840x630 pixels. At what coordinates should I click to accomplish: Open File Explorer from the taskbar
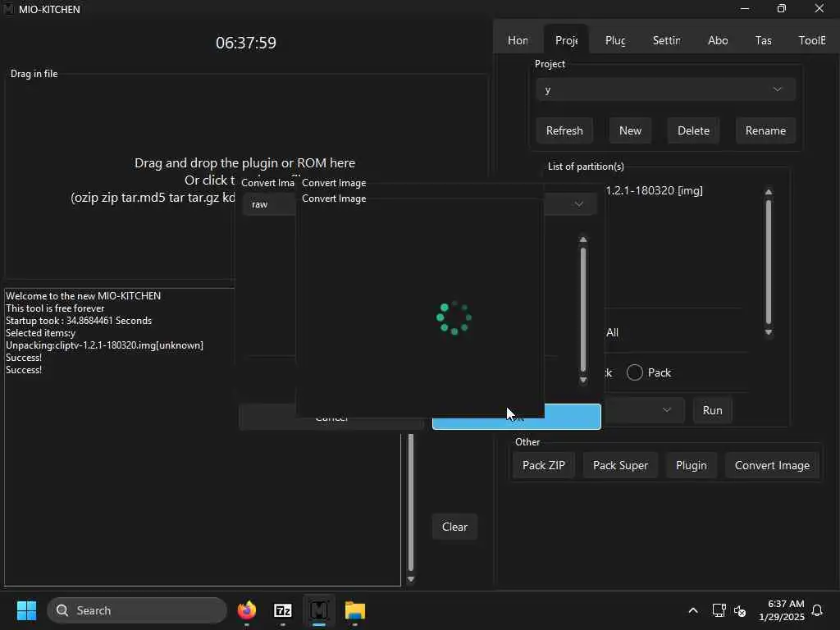pyautogui.click(x=354, y=610)
